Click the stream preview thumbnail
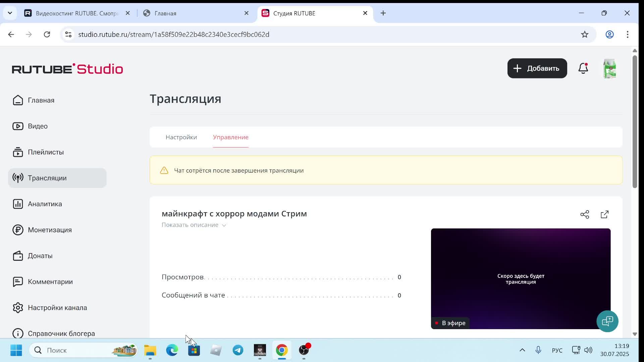The width and height of the screenshot is (644, 362). 521,279
